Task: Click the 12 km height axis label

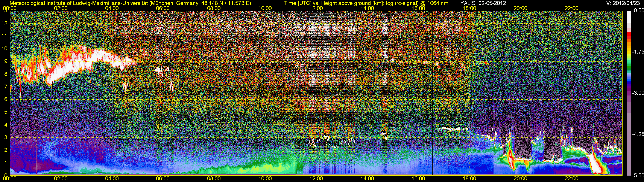Action: pyautogui.click(x=5, y=23)
